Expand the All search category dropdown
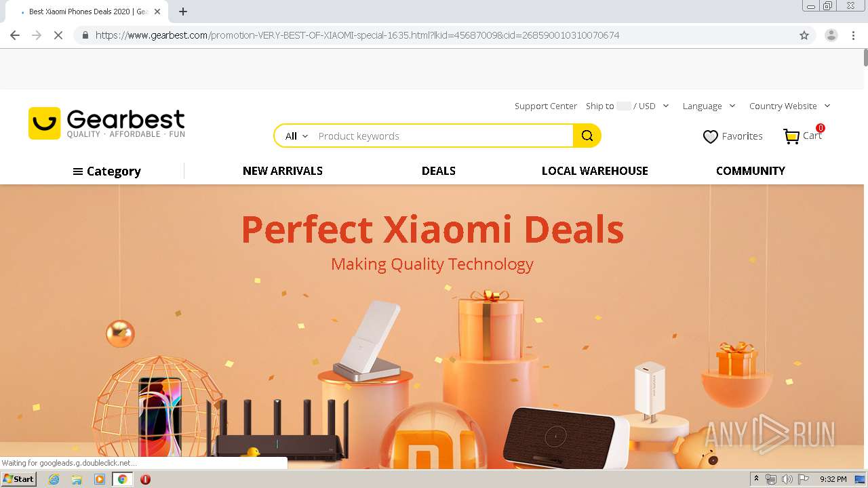 (296, 136)
